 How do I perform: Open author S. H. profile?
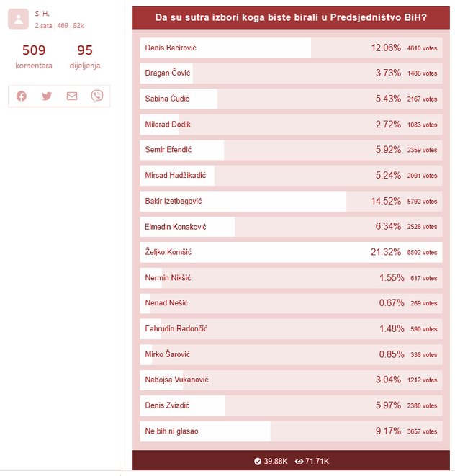(x=42, y=14)
